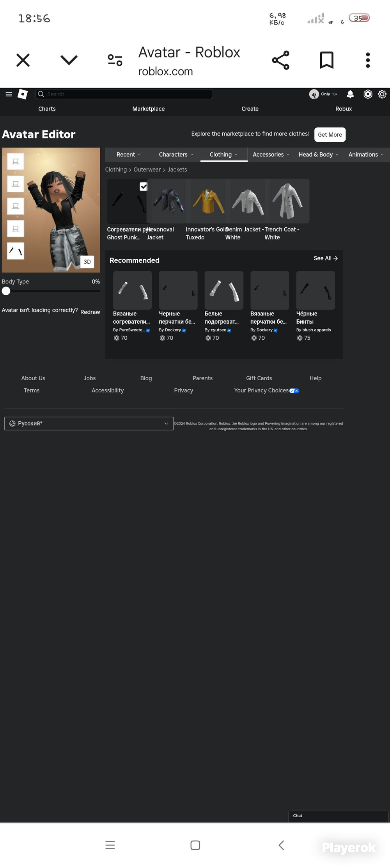Go to Charts section
390x868 pixels.
pos(47,109)
